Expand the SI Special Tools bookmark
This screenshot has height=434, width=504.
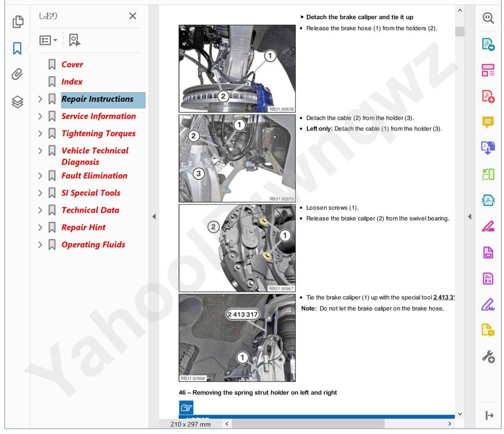point(40,193)
